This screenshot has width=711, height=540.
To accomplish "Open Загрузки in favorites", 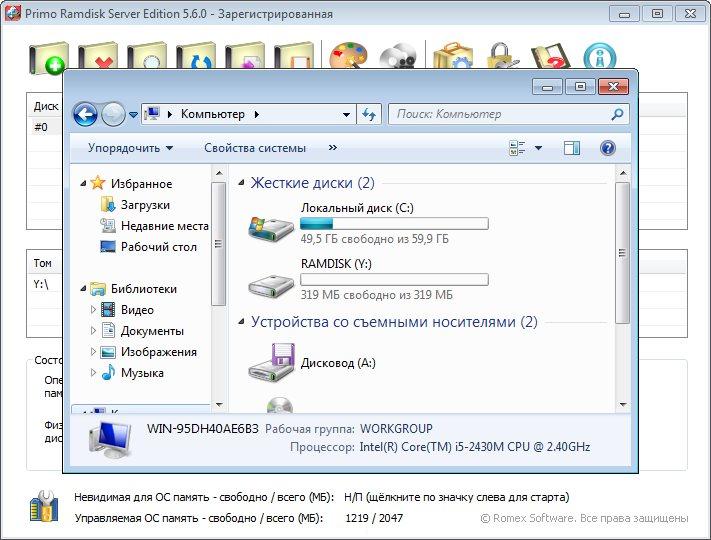I will pyautogui.click(x=144, y=205).
